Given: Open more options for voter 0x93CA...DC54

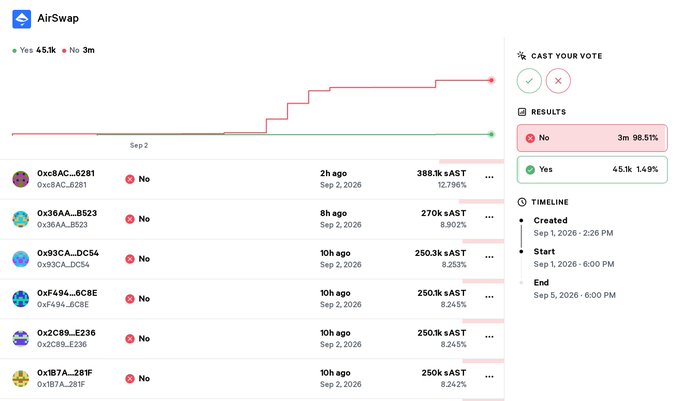Looking at the screenshot, I should [x=489, y=257].
